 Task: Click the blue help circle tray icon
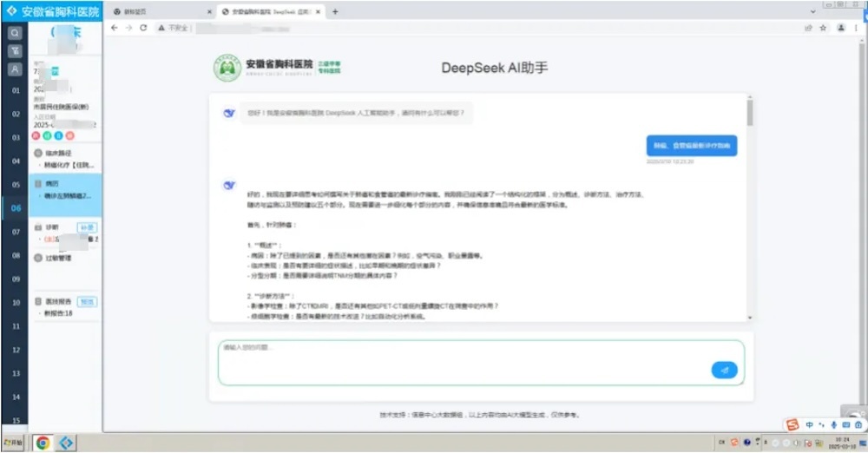pos(746,442)
